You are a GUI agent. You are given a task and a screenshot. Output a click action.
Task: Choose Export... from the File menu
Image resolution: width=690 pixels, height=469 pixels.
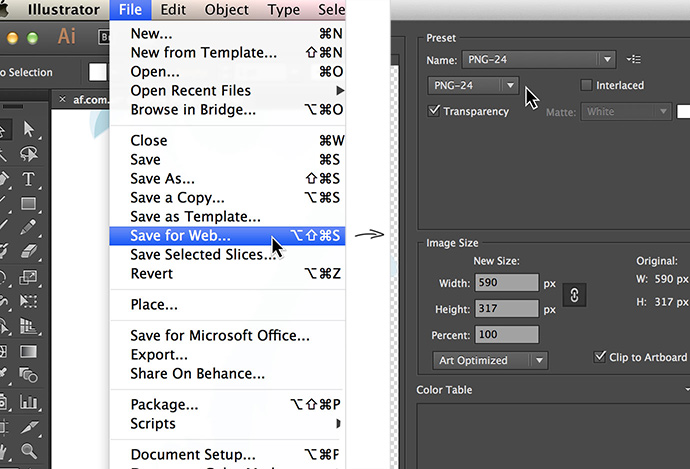227,354
